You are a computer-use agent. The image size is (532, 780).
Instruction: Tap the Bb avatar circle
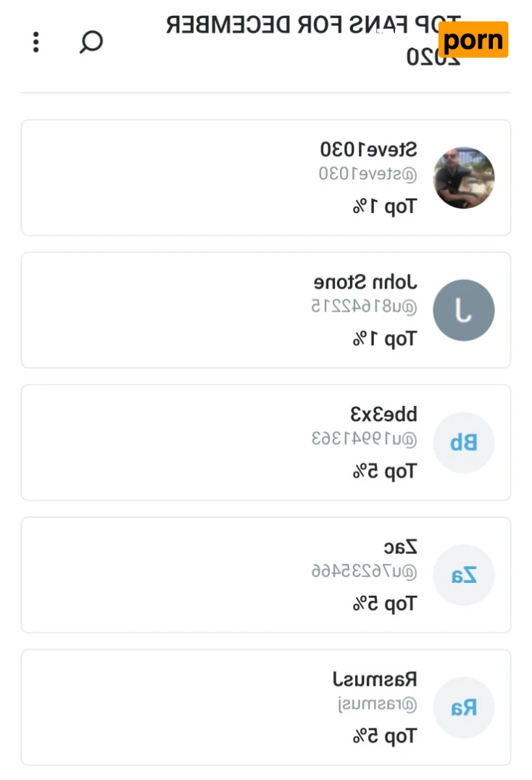[x=464, y=442]
